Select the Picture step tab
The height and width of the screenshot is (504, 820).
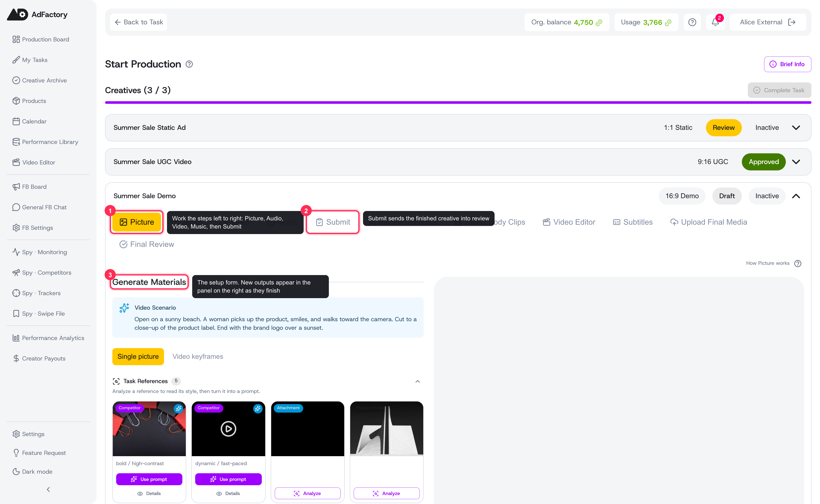tap(137, 222)
